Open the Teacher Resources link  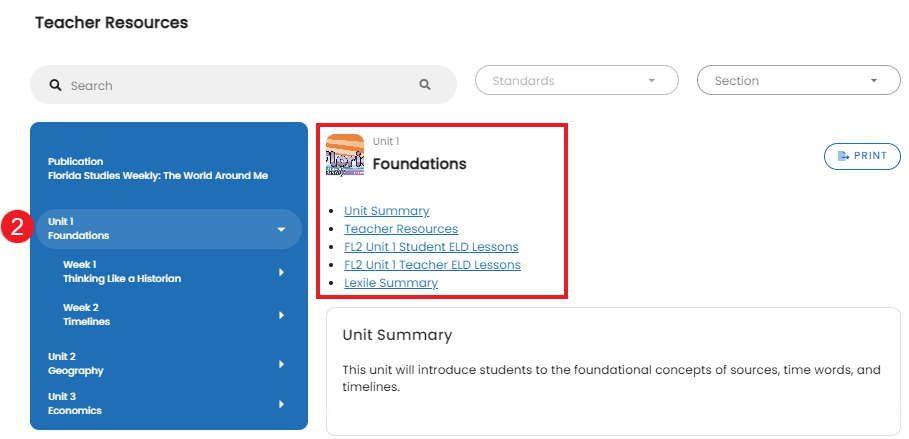(401, 229)
